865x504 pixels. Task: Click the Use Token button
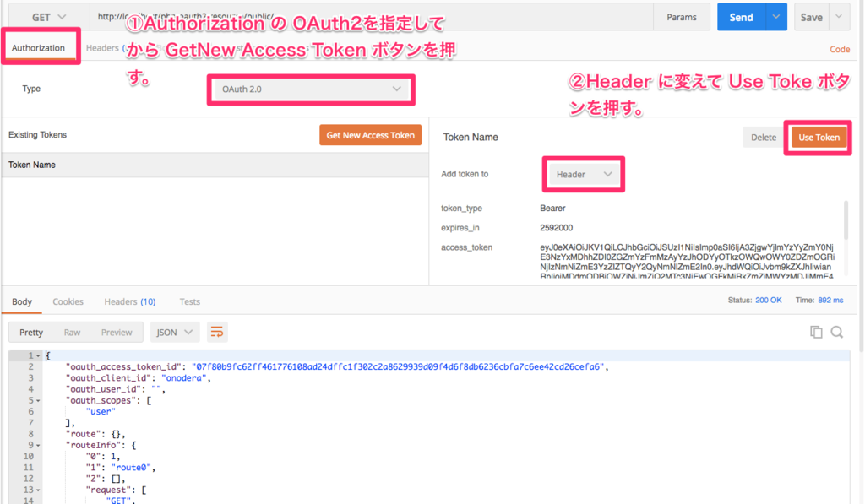point(819,138)
